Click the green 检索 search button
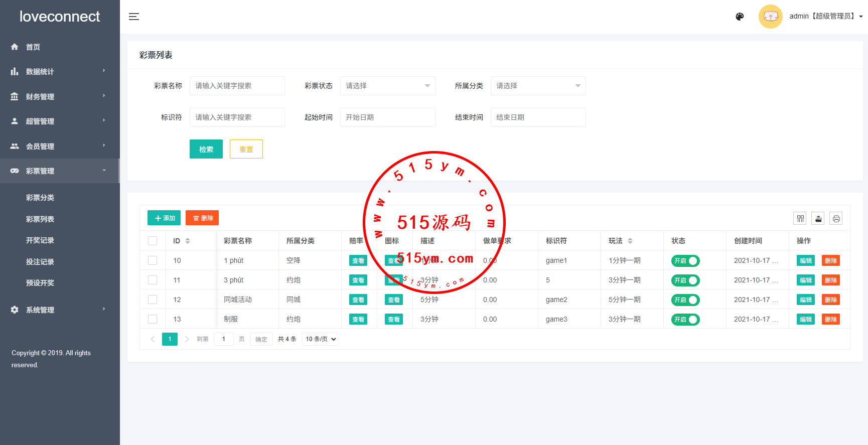Viewport: 868px width, 445px height. (x=206, y=149)
